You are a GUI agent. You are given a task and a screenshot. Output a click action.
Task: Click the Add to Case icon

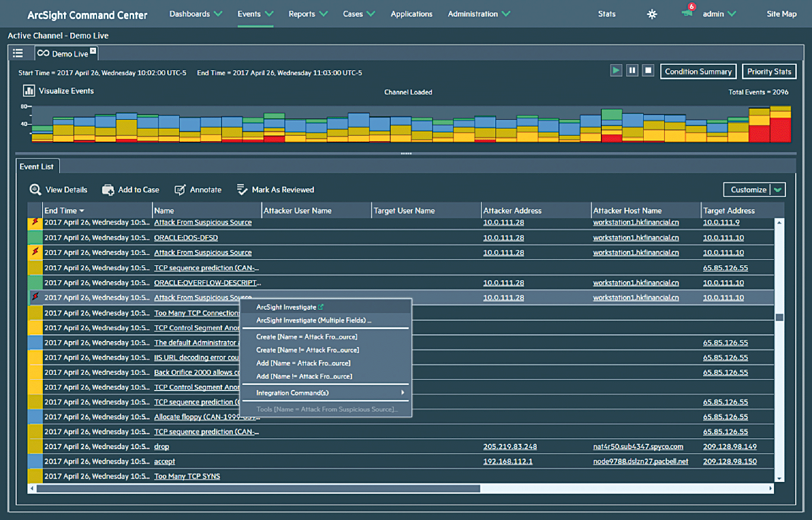(108, 190)
